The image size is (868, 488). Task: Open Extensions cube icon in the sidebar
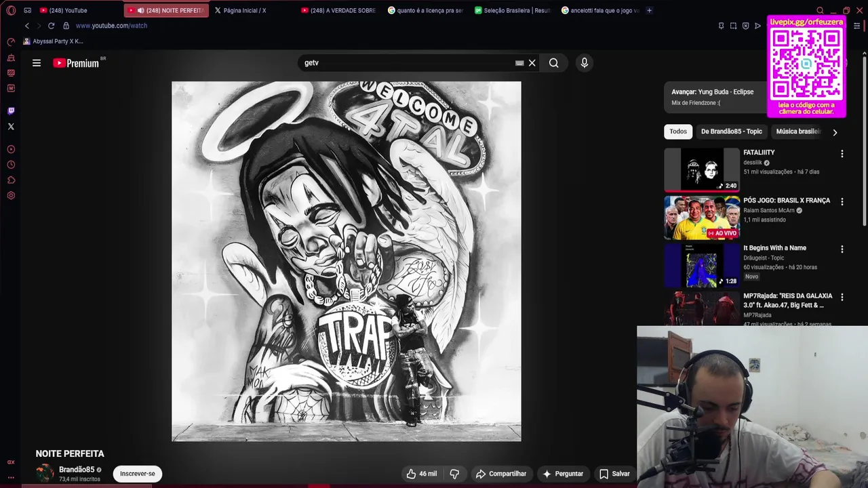coord(11,180)
